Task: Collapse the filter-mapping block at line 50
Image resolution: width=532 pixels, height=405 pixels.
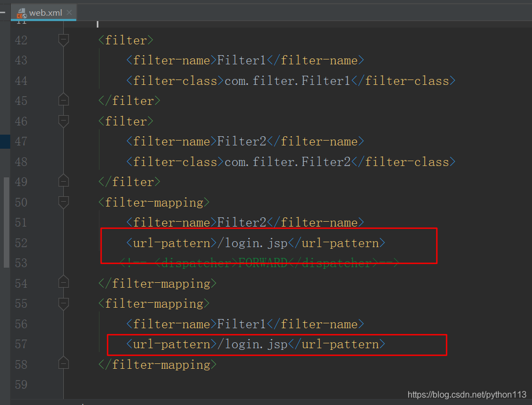Action: tap(63, 202)
